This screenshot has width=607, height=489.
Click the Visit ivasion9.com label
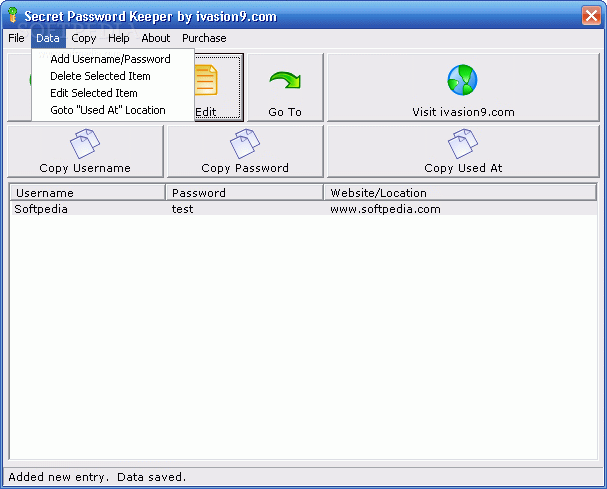point(463,112)
